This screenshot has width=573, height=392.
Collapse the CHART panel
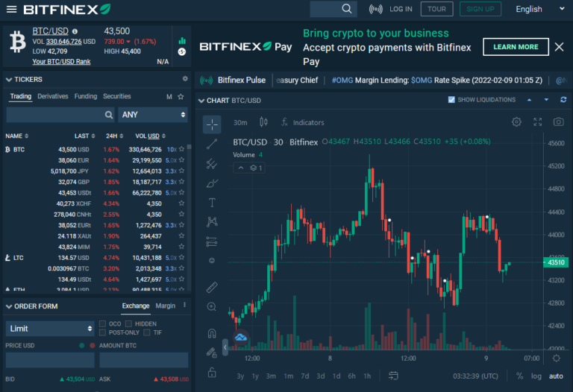click(201, 101)
